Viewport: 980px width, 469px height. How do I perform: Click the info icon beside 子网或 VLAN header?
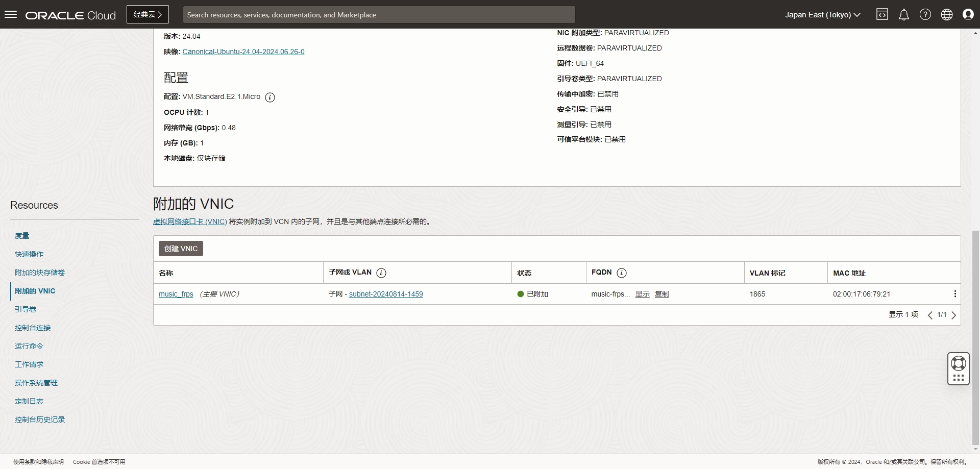381,273
